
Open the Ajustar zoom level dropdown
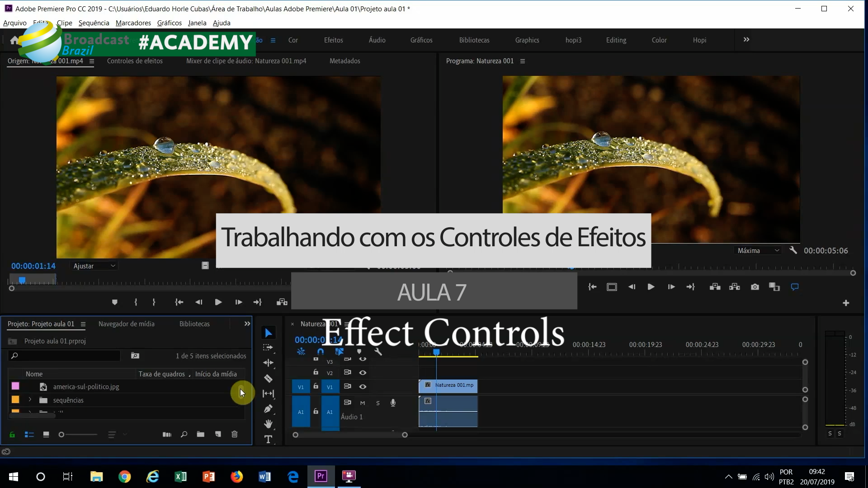coord(94,266)
